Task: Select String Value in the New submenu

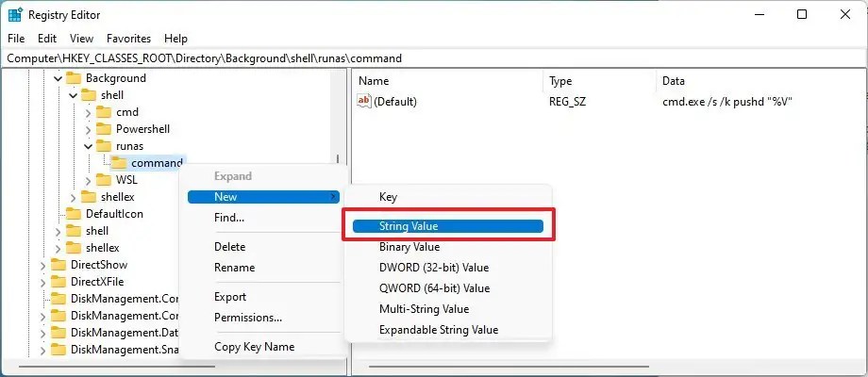Action: pyautogui.click(x=448, y=226)
